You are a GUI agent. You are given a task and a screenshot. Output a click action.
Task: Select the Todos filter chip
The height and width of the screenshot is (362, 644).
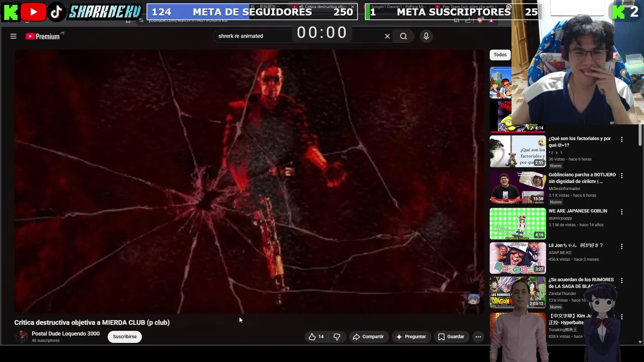(500, 55)
